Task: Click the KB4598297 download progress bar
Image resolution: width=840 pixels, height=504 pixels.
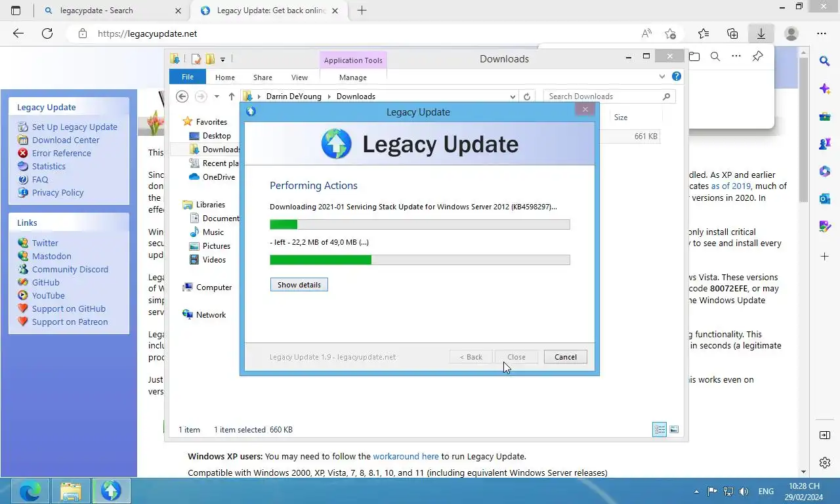Action: coord(420,224)
